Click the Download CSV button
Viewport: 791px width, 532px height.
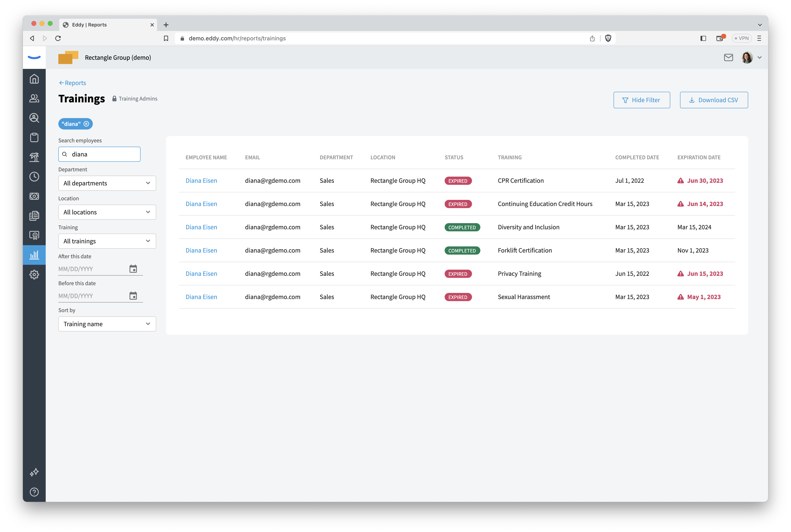click(x=714, y=100)
